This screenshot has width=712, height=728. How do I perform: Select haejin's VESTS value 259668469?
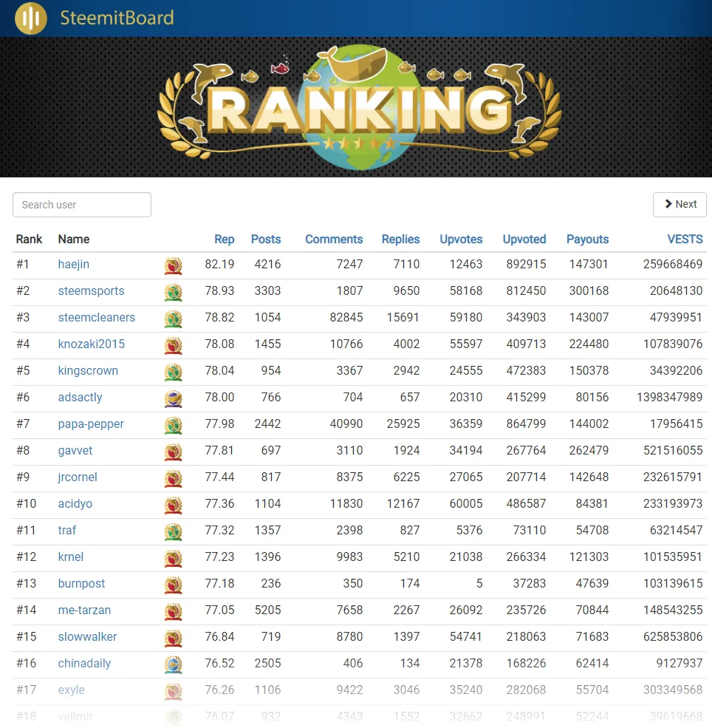pos(673,264)
